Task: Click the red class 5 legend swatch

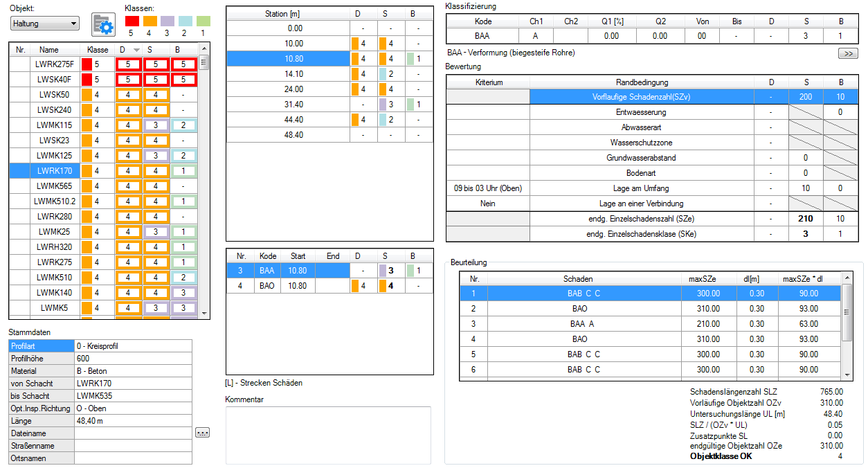Action: (x=131, y=21)
